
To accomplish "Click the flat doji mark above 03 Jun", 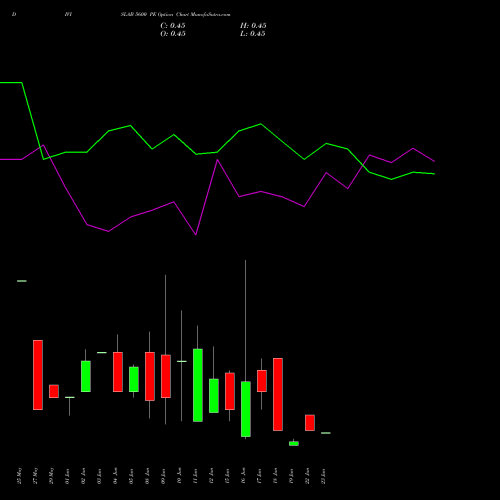I will click(102, 352).
